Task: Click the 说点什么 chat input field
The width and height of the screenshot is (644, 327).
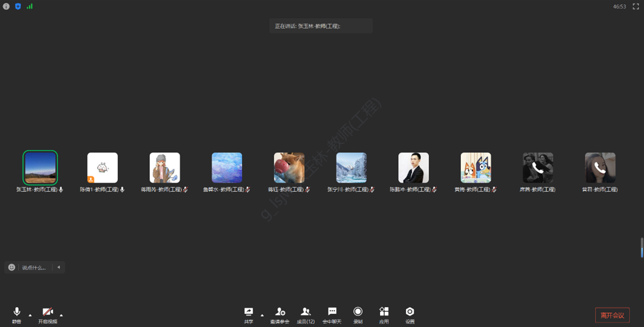Action: coord(35,268)
